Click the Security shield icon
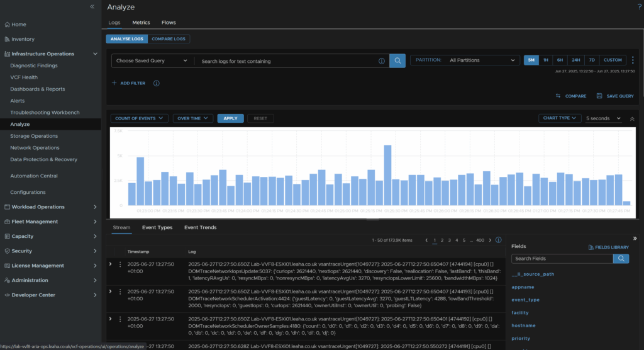Viewport: 644px width, 350px height. (7, 251)
